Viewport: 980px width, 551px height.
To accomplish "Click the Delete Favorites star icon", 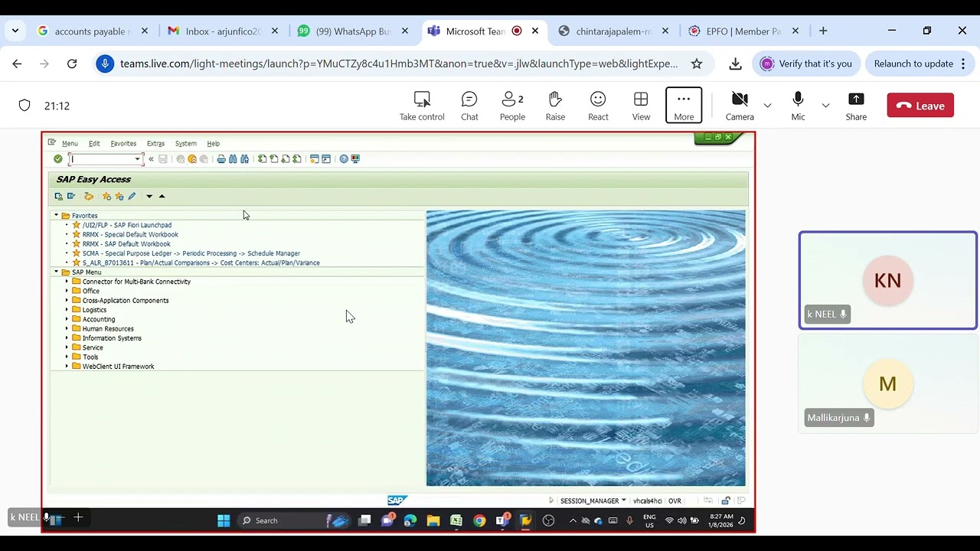I will click(x=119, y=197).
